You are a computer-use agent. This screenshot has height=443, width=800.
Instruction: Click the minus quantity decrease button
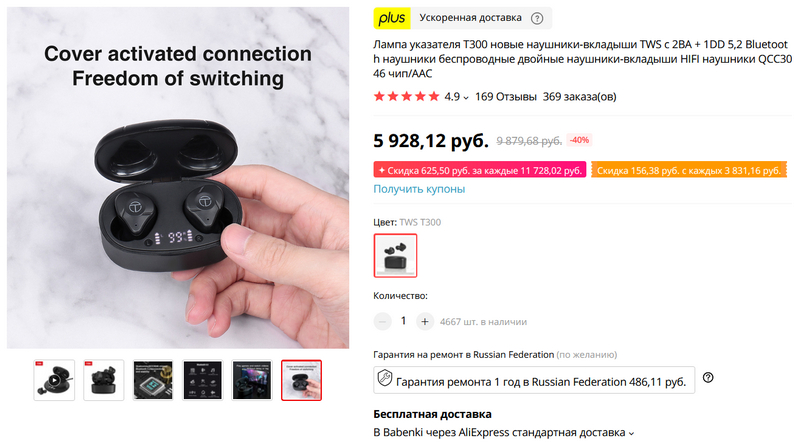tap(382, 322)
